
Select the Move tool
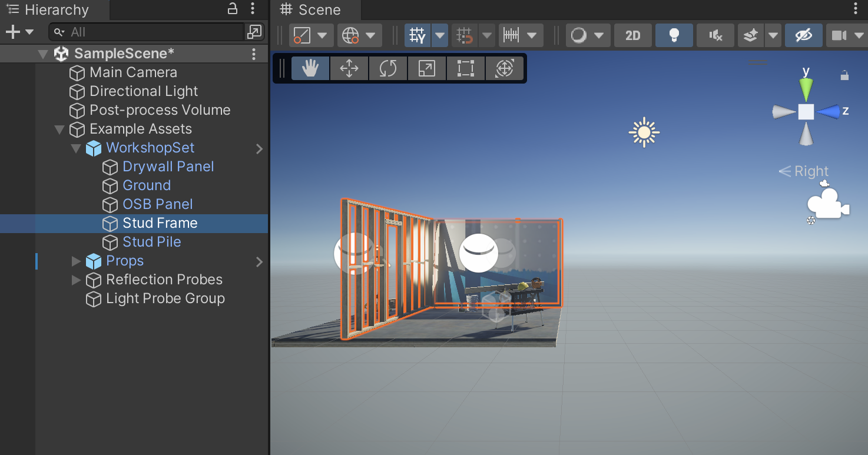[349, 68]
